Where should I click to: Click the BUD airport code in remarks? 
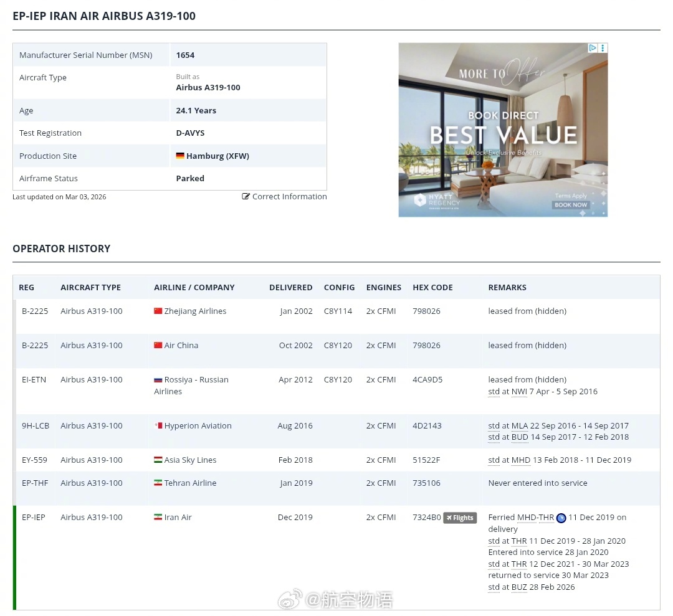coord(520,437)
